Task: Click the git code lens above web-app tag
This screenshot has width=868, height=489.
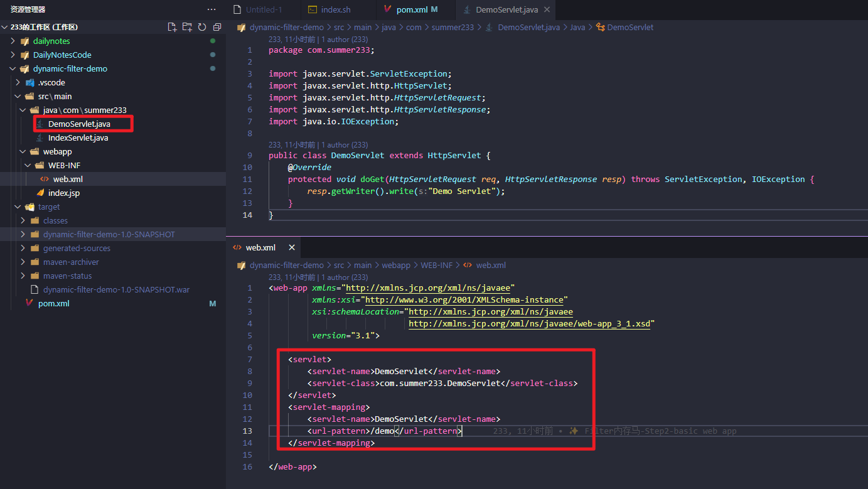Action: 318,277
